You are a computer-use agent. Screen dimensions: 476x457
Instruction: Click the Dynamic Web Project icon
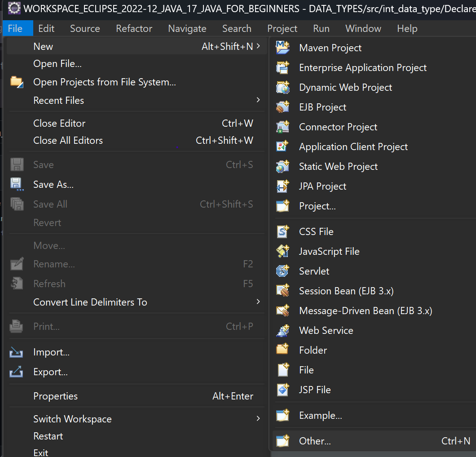(x=282, y=87)
